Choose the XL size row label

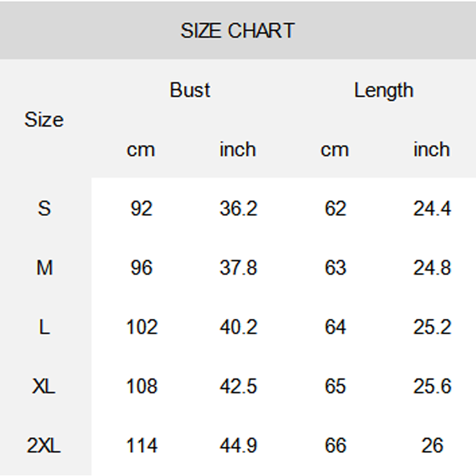click(x=45, y=387)
